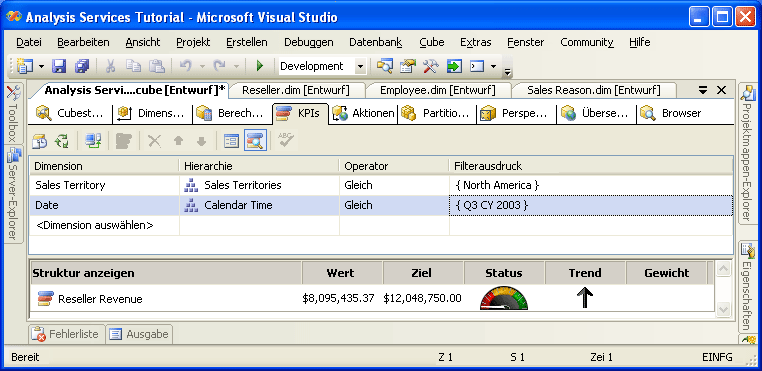This screenshot has height=371, width=762.
Task: Click the hammer and wrench toolbar icon
Action: point(431,66)
